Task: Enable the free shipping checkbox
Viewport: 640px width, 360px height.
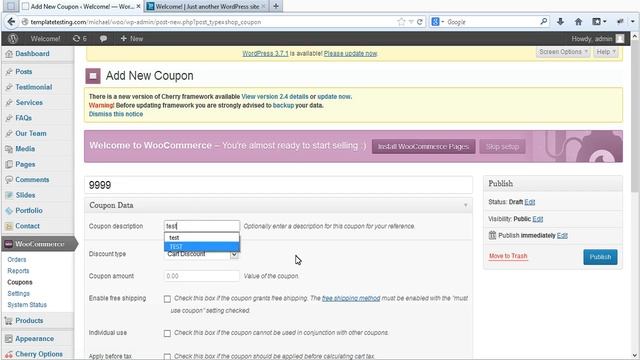Action: click(x=167, y=299)
